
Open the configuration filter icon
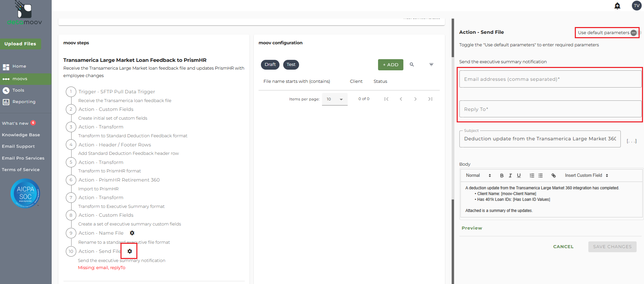(x=431, y=65)
